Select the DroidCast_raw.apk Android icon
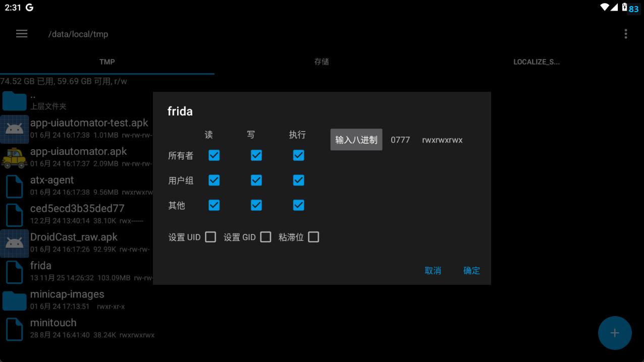 click(x=15, y=244)
